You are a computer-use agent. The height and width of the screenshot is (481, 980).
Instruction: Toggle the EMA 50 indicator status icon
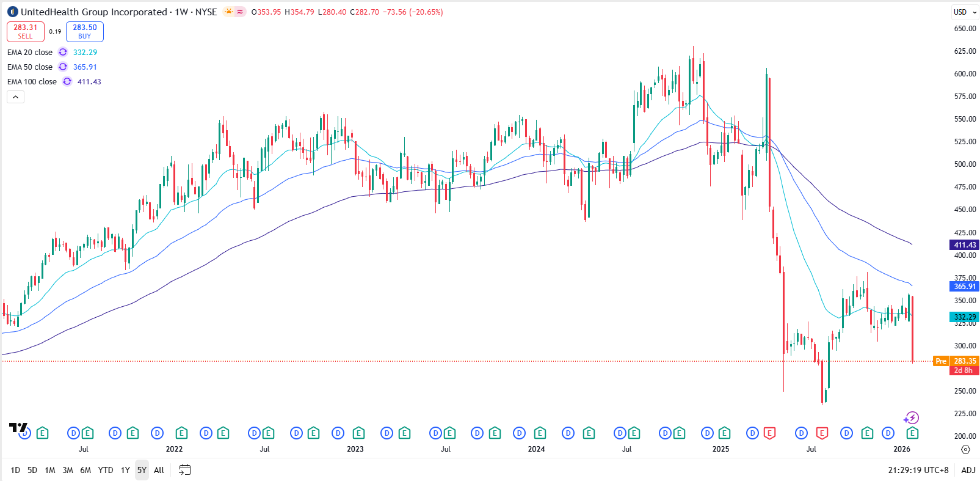(63, 67)
